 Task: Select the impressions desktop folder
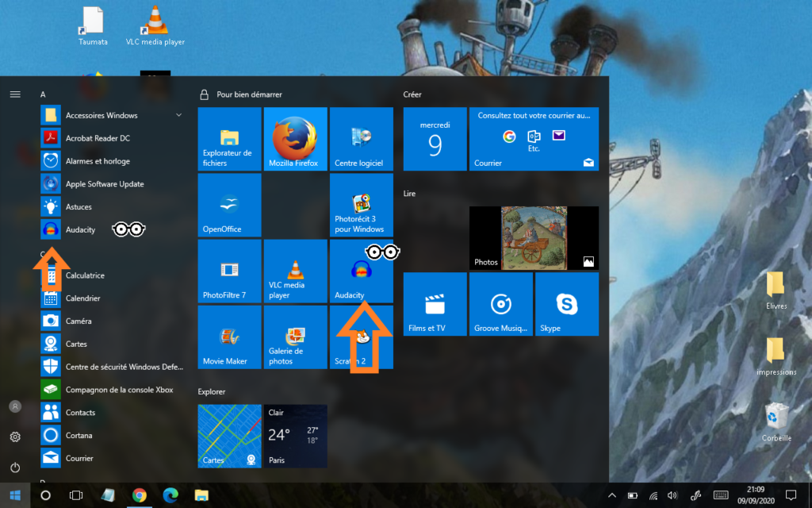[776, 356]
